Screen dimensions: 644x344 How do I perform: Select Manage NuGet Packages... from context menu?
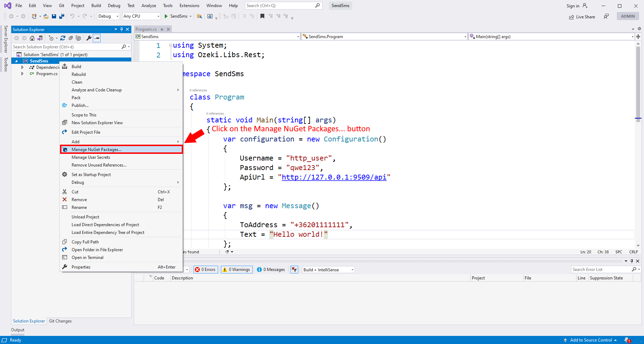121,150
